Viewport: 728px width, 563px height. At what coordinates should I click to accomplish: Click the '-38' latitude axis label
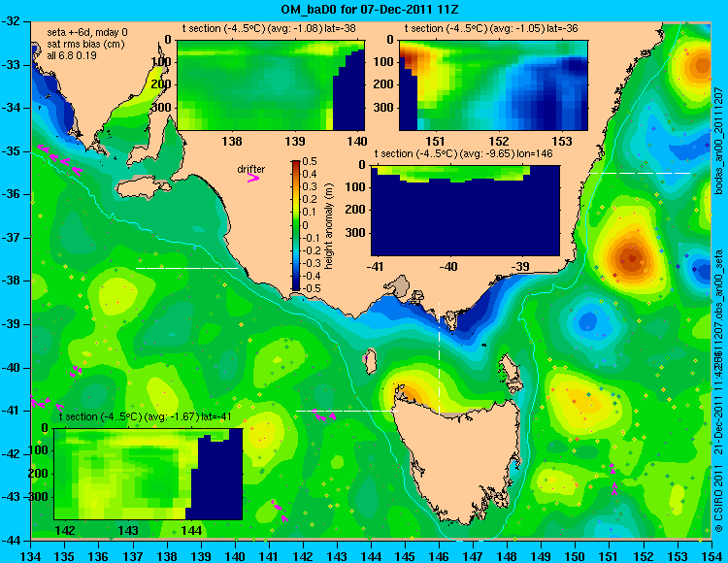[x=11, y=281]
